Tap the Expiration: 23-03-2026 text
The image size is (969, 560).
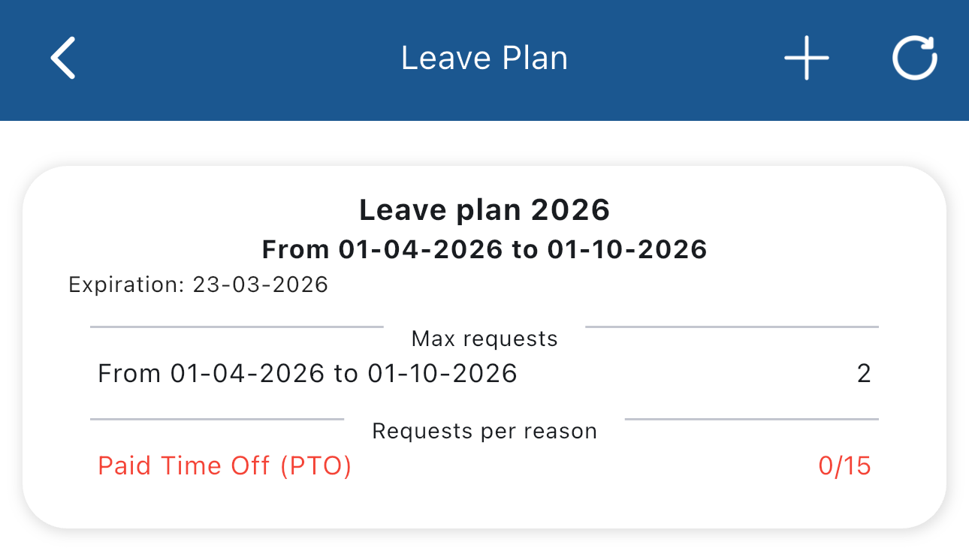[198, 285]
